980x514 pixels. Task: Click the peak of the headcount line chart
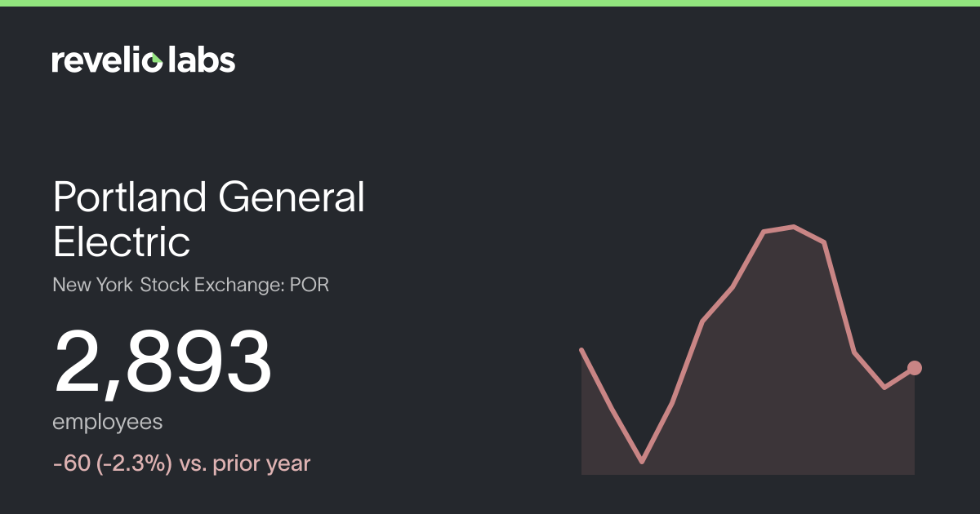tap(793, 226)
